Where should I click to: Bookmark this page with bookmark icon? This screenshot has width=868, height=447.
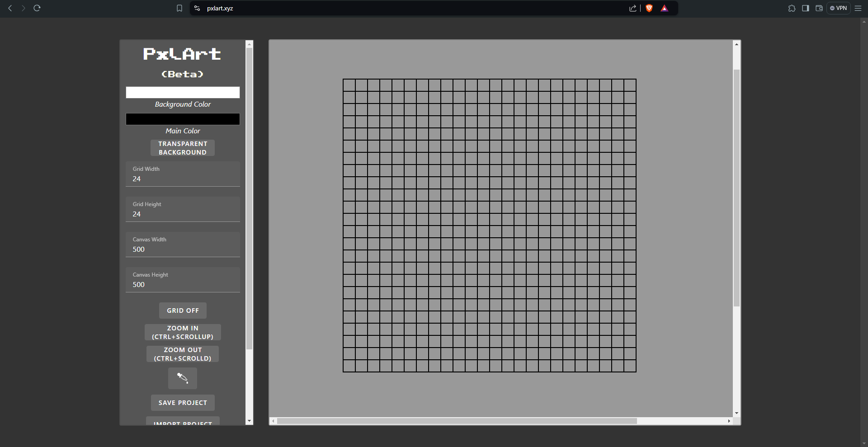click(179, 8)
